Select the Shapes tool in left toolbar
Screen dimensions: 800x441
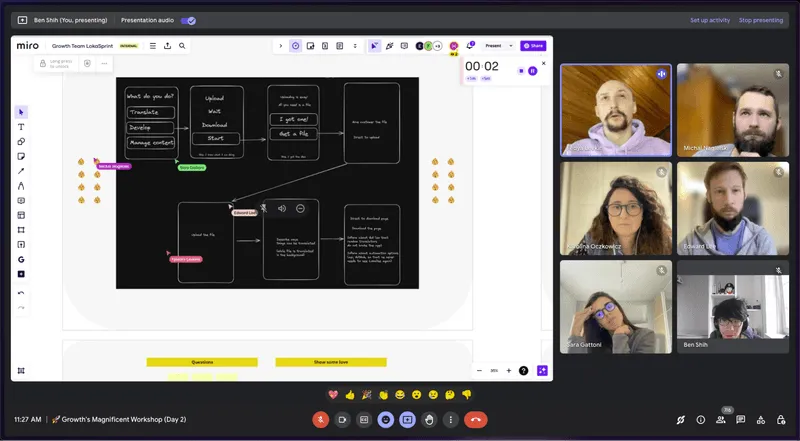(x=21, y=142)
